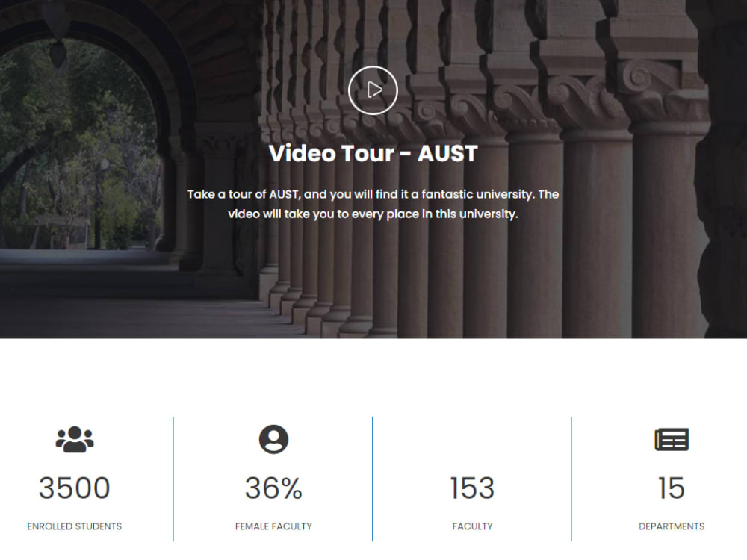Play the AUST video tour
This screenshot has height=560, width=747.
click(x=373, y=90)
